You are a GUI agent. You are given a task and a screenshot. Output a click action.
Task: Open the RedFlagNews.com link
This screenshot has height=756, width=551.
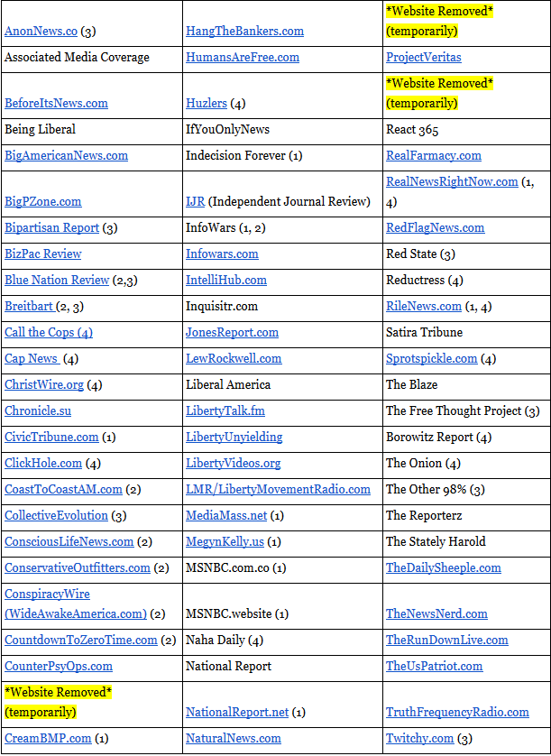pyautogui.click(x=436, y=227)
